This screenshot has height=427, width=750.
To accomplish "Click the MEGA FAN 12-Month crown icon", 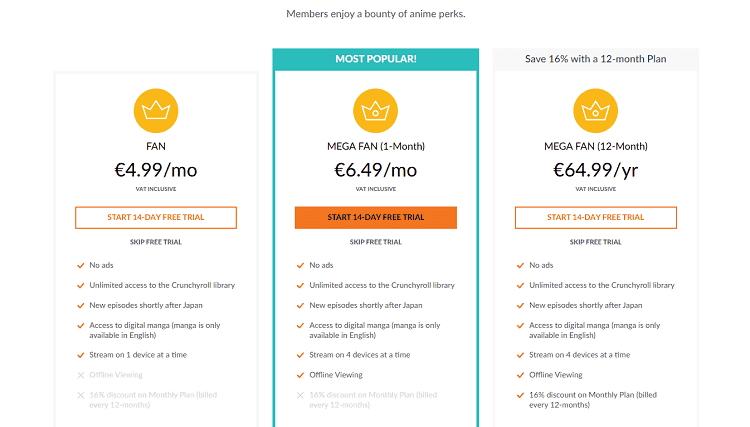I will point(596,110).
